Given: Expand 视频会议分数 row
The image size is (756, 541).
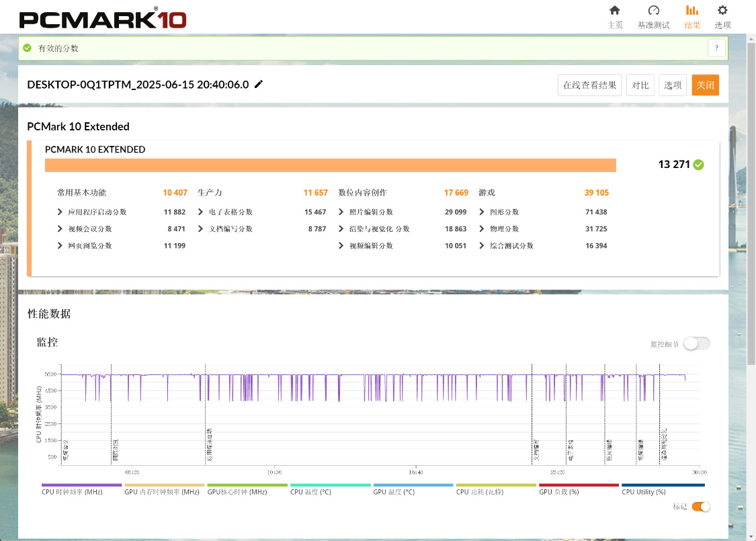Looking at the screenshot, I should click(60, 228).
